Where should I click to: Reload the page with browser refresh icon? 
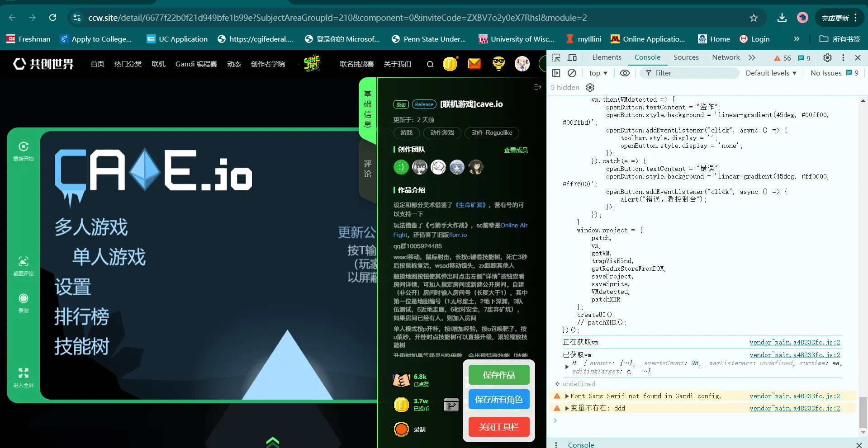pyautogui.click(x=53, y=18)
